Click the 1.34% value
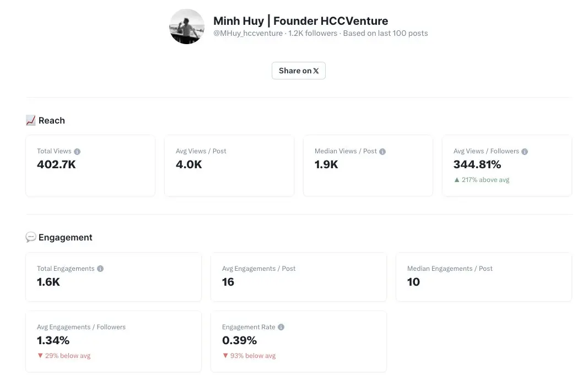 [x=53, y=340]
